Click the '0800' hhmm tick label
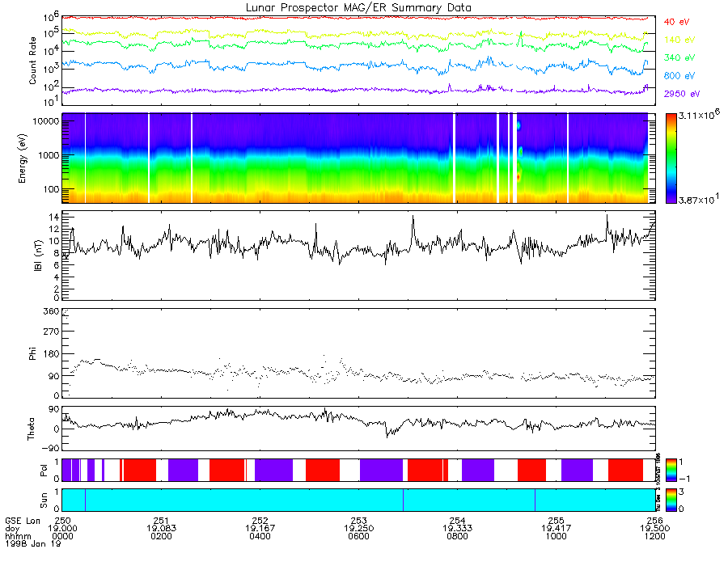 click(457, 536)
